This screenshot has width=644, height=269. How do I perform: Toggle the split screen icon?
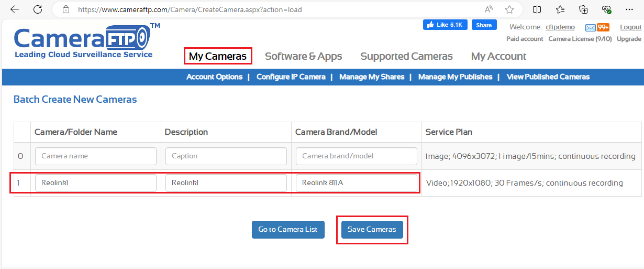tap(537, 9)
